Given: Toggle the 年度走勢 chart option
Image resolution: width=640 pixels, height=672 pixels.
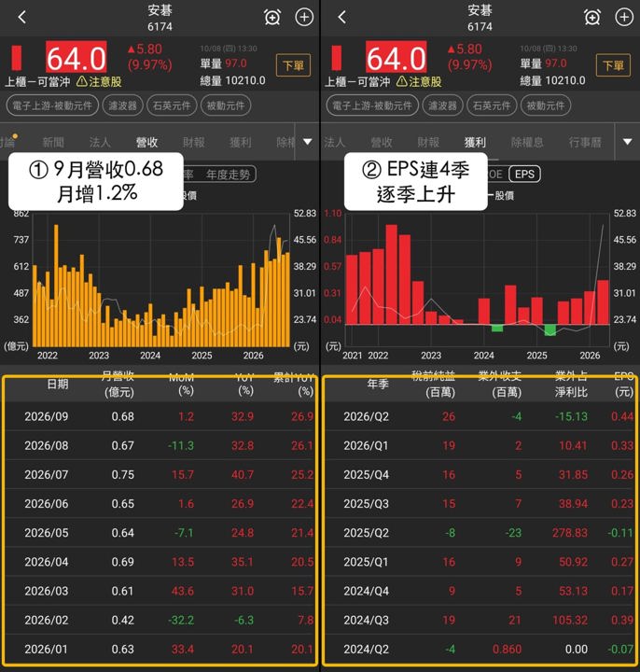Looking at the screenshot, I should (228, 175).
